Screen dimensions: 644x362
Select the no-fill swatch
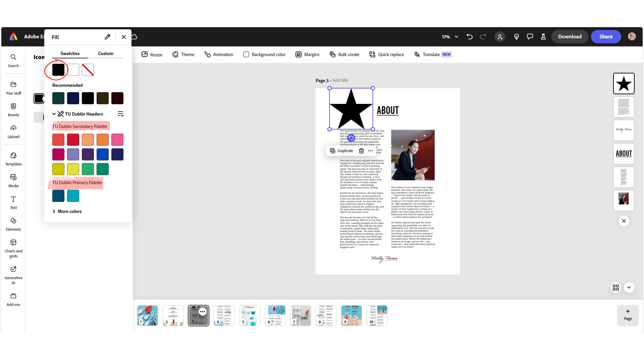[88, 70]
